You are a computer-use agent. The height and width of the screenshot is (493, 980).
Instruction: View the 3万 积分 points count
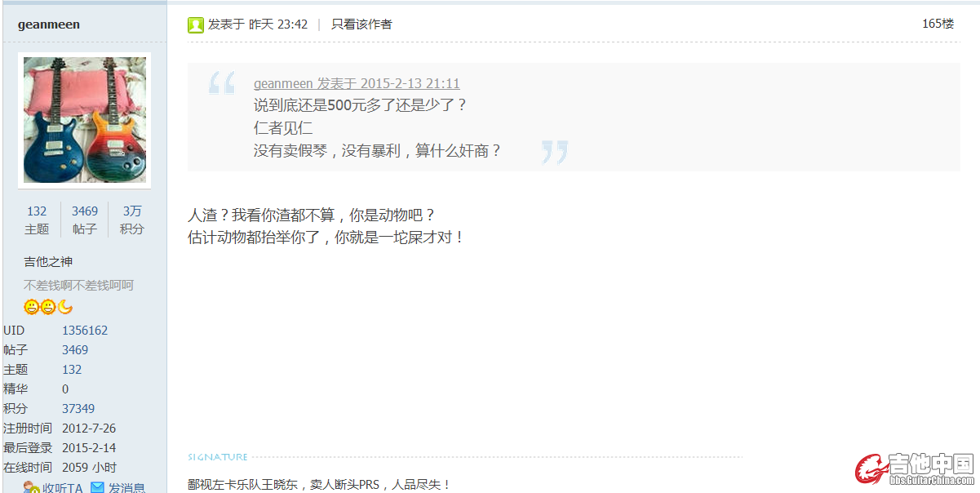click(x=132, y=220)
